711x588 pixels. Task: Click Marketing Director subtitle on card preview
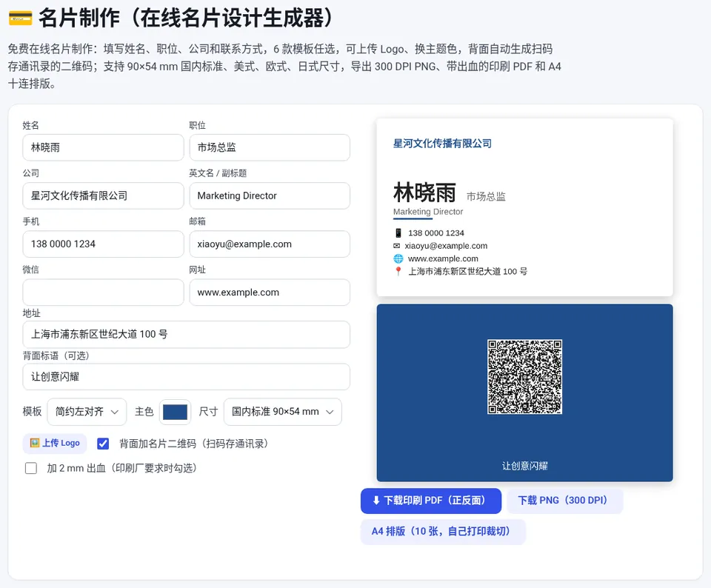coord(428,212)
